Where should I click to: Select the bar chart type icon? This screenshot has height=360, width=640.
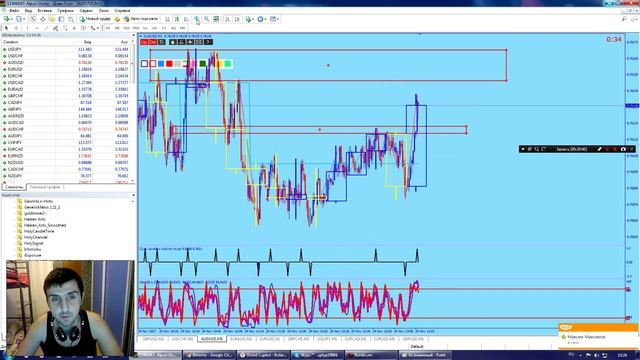click(167, 19)
